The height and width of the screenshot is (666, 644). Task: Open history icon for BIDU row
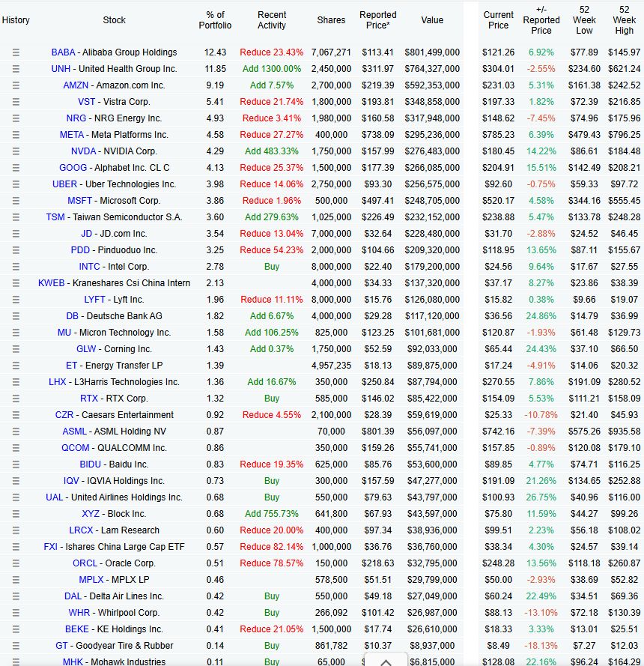click(x=16, y=464)
